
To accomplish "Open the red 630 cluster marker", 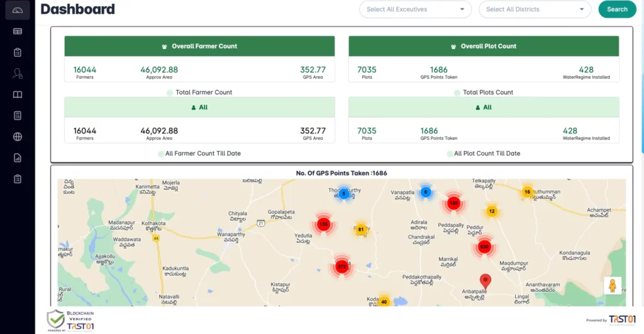I will 484,247.
